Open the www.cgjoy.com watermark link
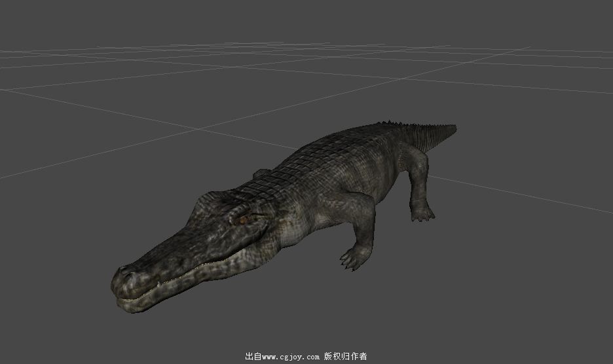613x364 pixels. pyautogui.click(x=291, y=357)
